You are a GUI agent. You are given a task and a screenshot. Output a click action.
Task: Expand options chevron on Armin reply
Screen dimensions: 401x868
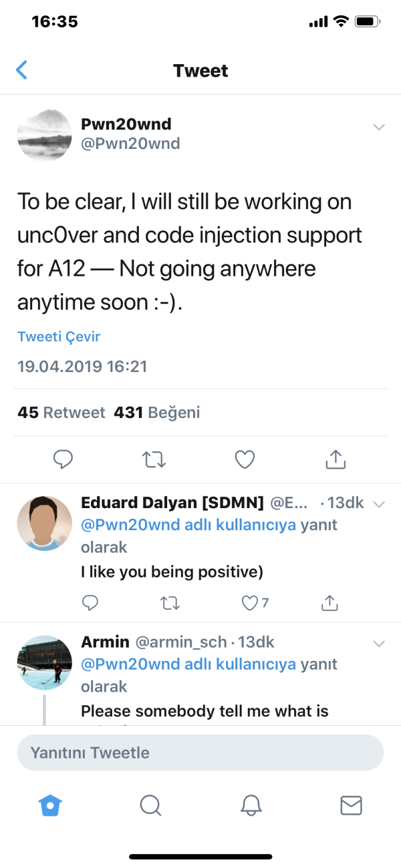(x=379, y=644)
